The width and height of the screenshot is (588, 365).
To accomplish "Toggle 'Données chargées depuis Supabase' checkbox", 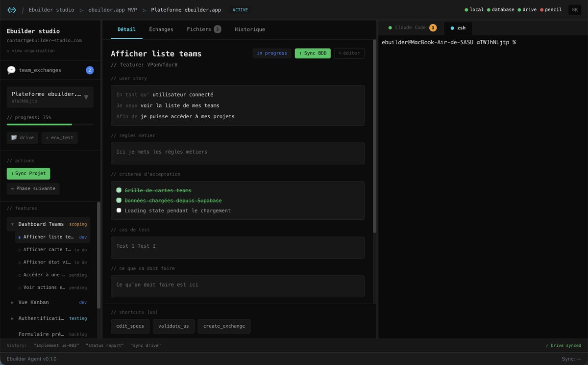I will (119, 201).
